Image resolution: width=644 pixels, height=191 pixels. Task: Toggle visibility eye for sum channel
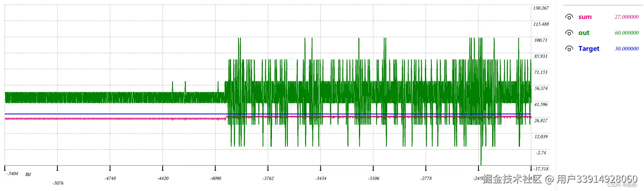click(x=569, y=17)
